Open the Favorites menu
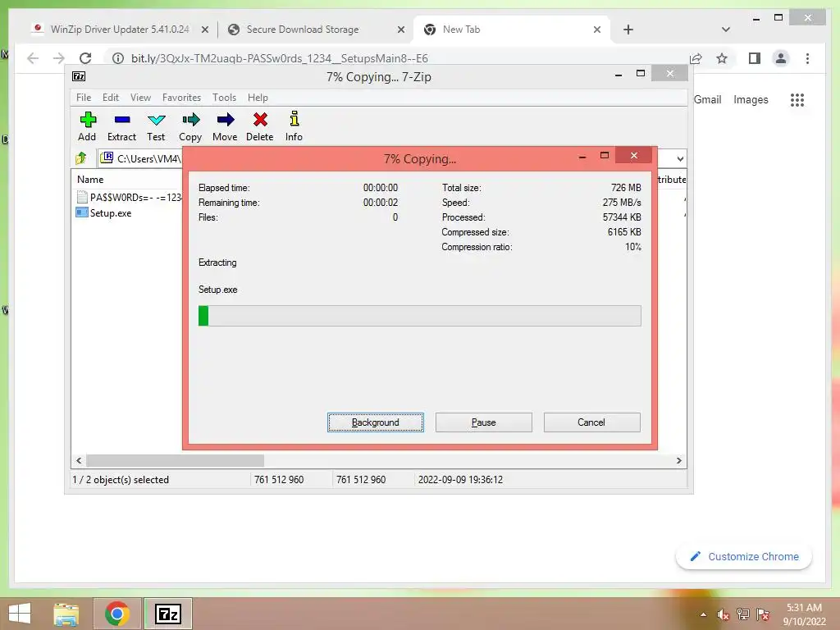The image size is (840, 630). click(x=181, y=98)
